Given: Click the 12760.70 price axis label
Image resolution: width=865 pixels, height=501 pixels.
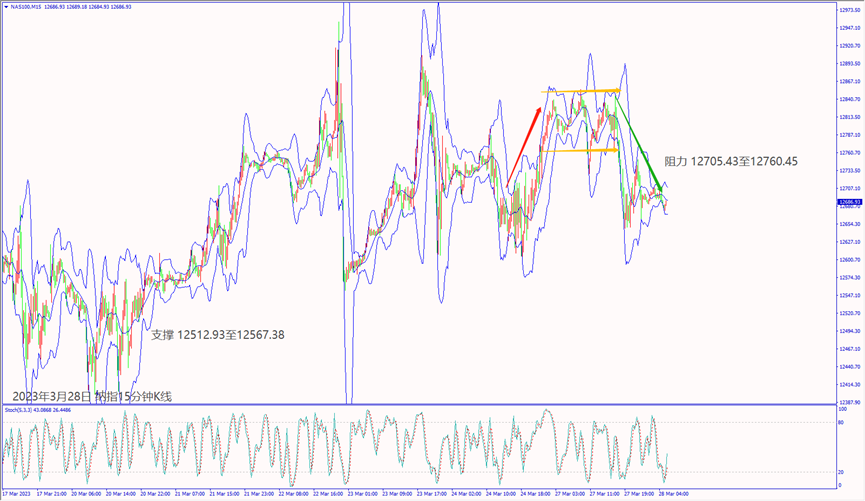Looking at the screenshot, I should tap(848, 153).
